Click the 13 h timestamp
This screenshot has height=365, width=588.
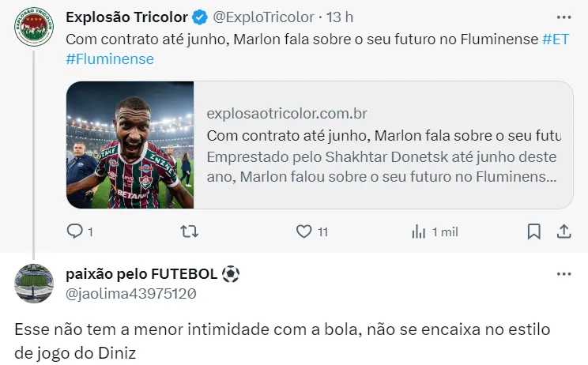pyautogui.click(x=340, y=17)
